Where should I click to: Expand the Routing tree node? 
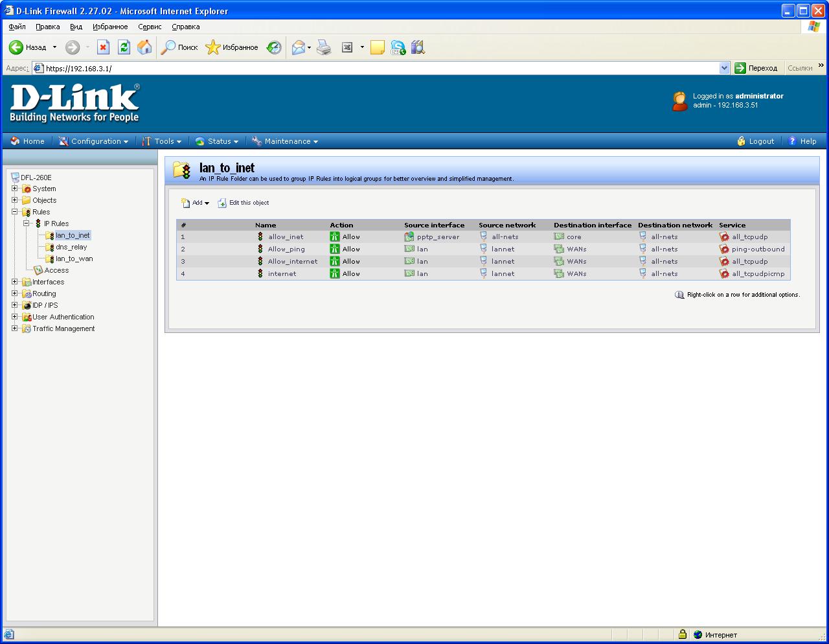point(14,293)
